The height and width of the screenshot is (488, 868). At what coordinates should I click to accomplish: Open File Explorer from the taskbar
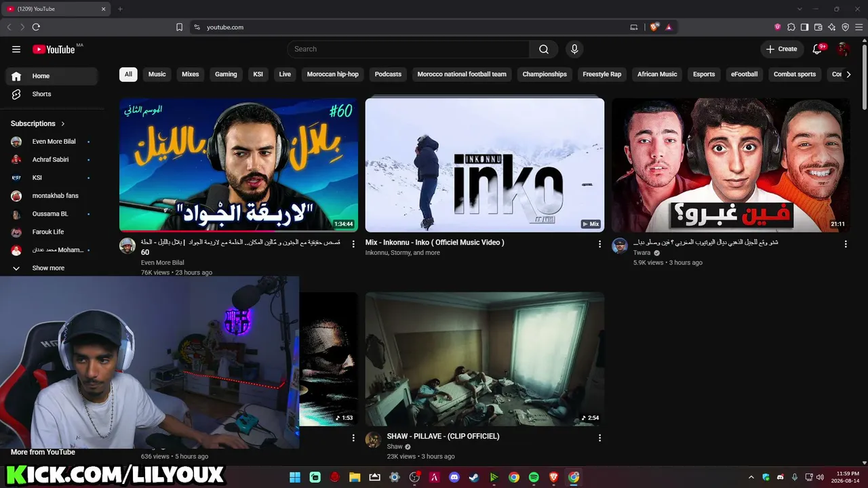(x=355, y=477)
